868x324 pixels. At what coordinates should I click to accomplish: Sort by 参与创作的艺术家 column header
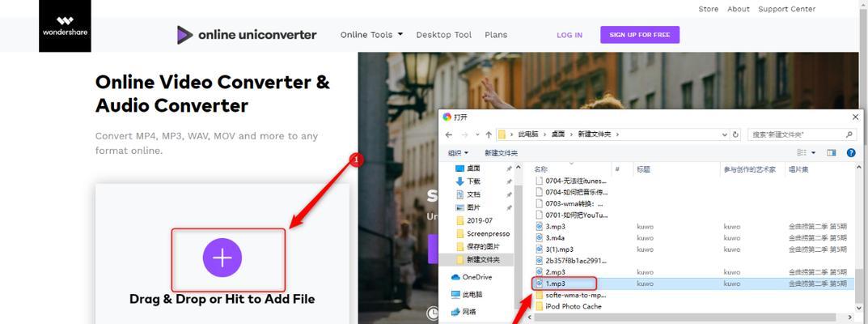[750, 169]
